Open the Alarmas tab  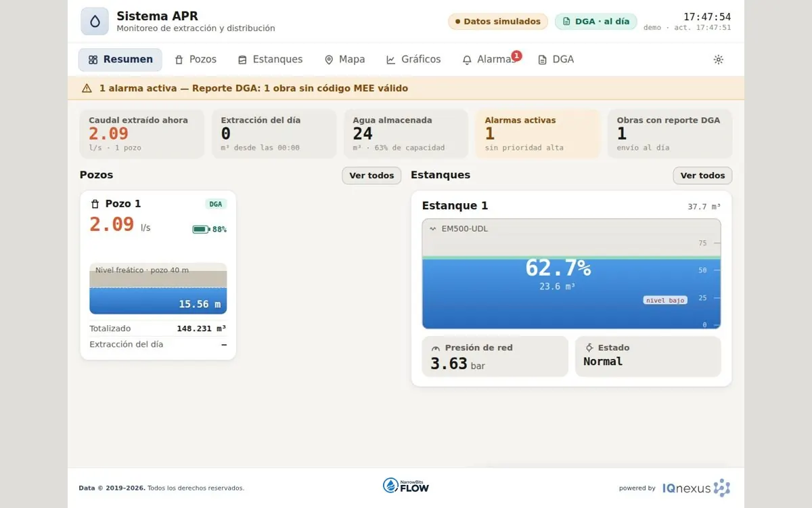tap(490, 60)
